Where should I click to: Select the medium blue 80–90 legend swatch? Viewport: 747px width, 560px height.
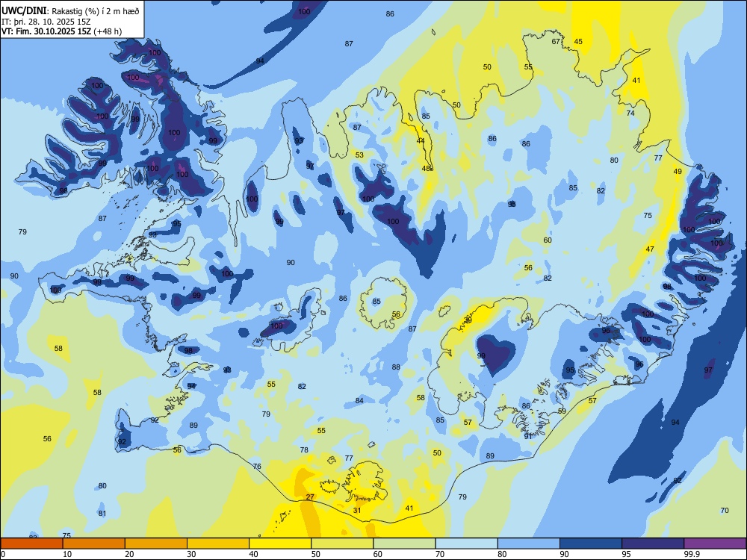coord(529,544)
